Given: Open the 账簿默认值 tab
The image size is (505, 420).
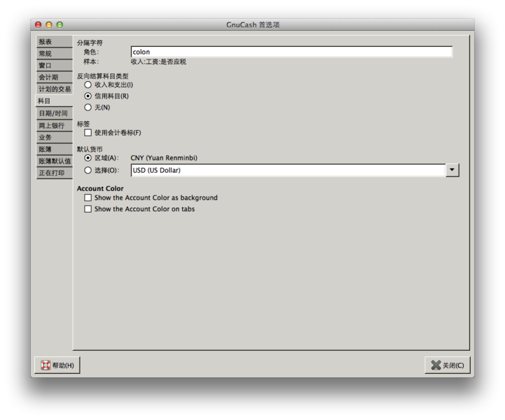Looking at the screenshot, I should [54, 161].
